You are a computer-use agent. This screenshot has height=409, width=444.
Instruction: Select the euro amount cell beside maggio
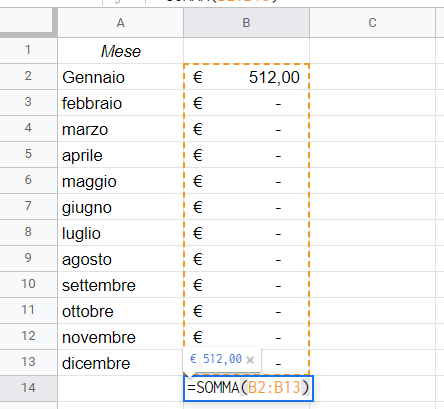(246, 181)
